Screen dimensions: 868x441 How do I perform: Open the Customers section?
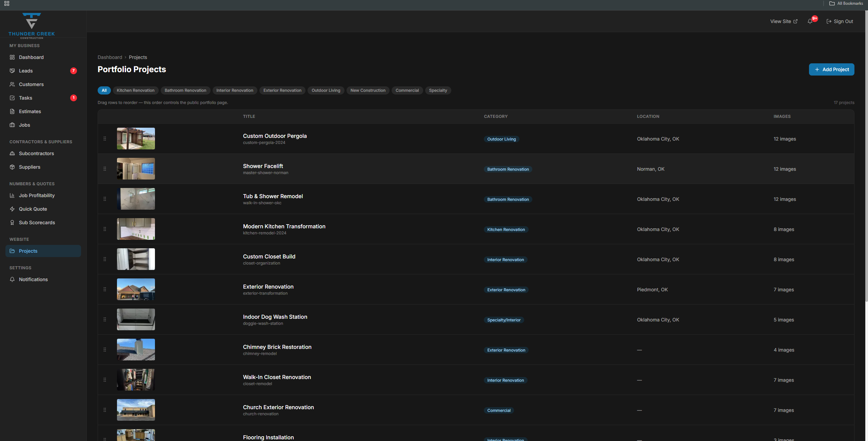coord(31,84)
